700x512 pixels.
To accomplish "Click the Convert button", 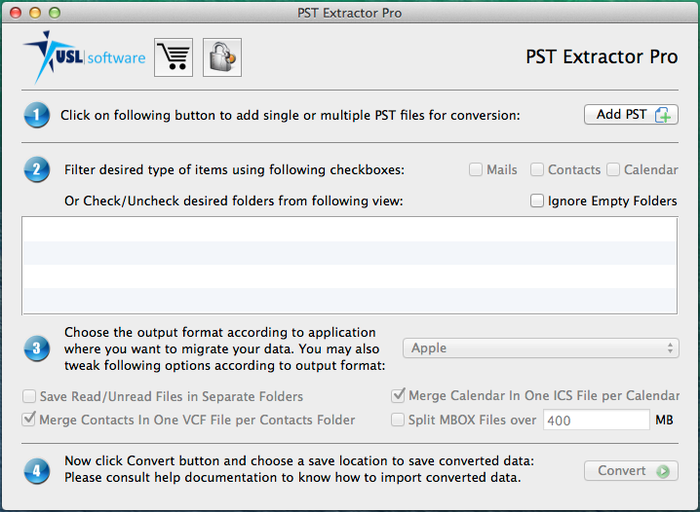I will point(631,470).
